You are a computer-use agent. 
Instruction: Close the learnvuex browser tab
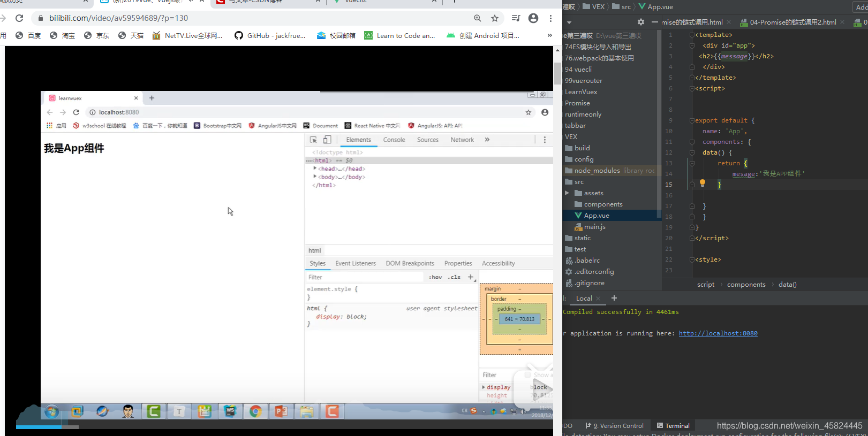[136, 98]
